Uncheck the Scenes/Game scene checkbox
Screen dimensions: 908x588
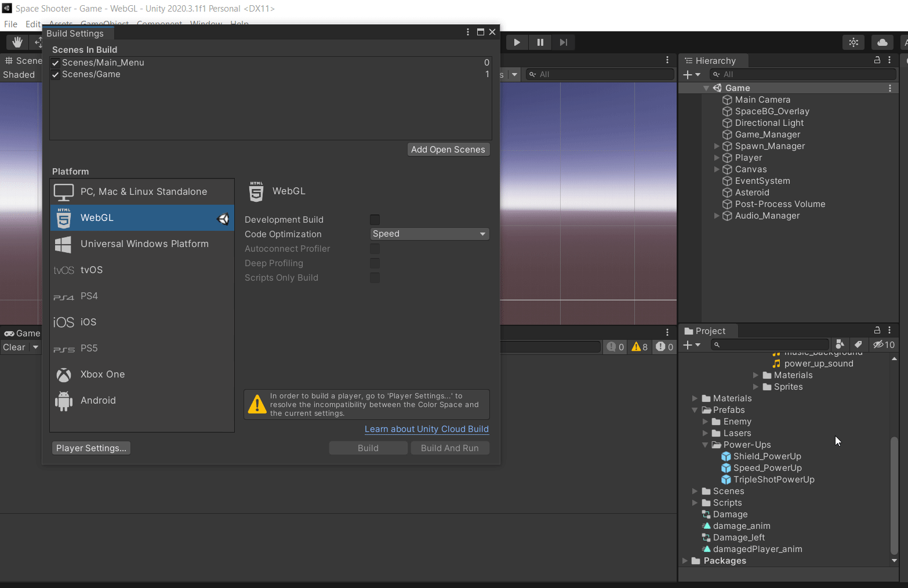click(56, 74)
